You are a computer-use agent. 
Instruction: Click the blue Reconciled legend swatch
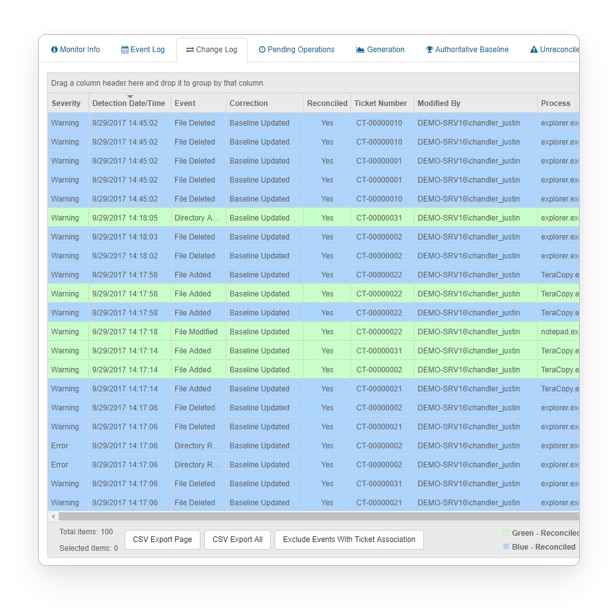pyautogui.click(x=506, y=547)
